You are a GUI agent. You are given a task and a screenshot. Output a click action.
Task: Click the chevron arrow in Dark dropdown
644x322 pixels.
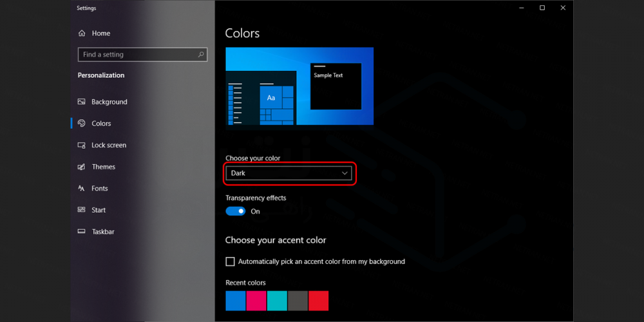[x=345, y=173]
